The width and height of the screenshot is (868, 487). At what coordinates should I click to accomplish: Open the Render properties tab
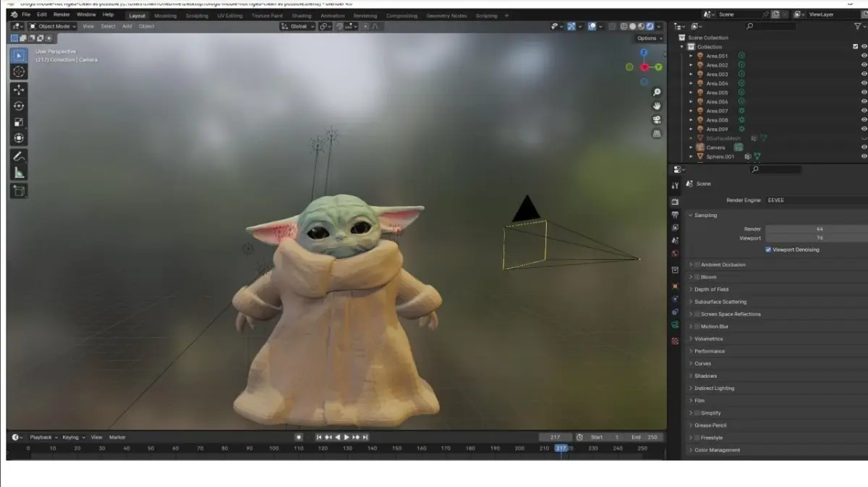675,202
